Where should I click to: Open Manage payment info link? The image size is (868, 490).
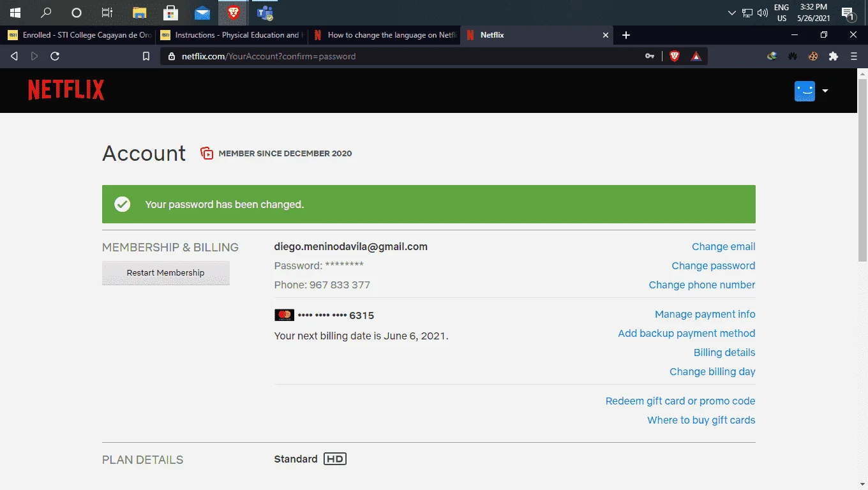(x=705, y=315)
